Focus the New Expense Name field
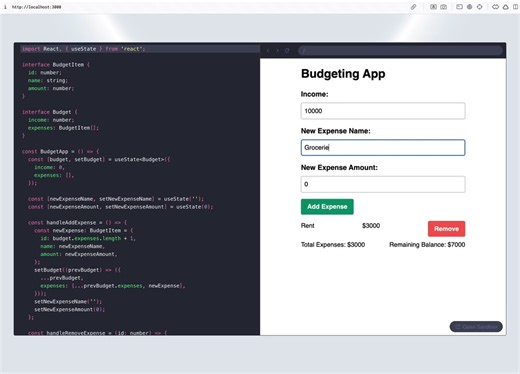 [x=383, y=147]
